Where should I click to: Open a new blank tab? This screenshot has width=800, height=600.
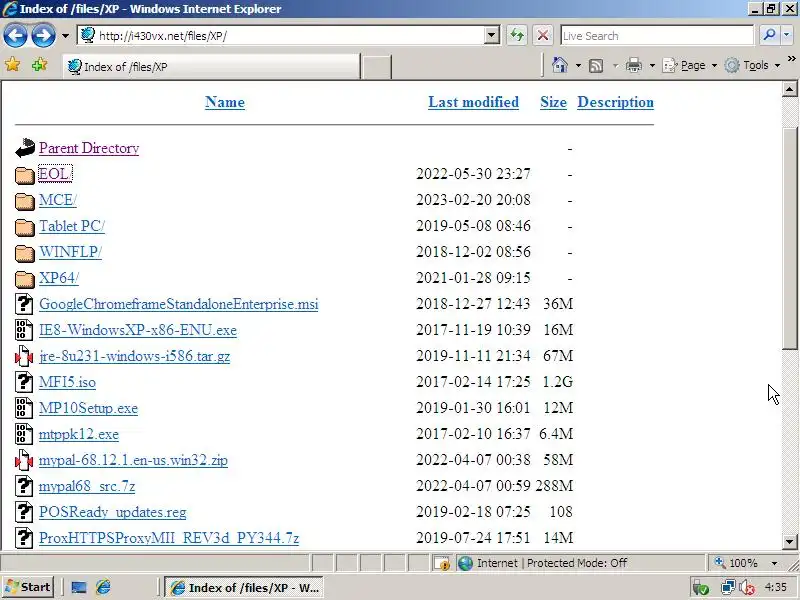[377, 67]
